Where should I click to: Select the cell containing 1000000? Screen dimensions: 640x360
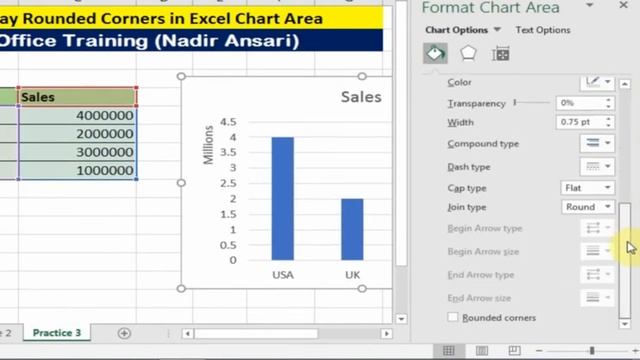[x=78, y=171]
